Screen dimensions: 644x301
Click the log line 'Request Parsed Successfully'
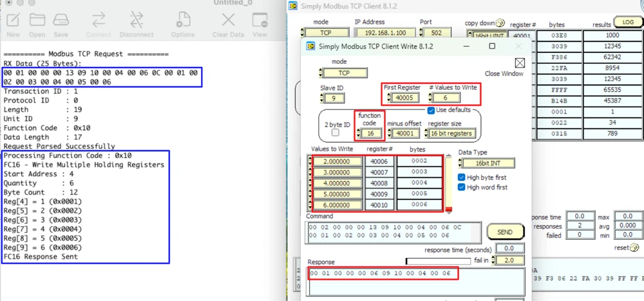point(59,146)
